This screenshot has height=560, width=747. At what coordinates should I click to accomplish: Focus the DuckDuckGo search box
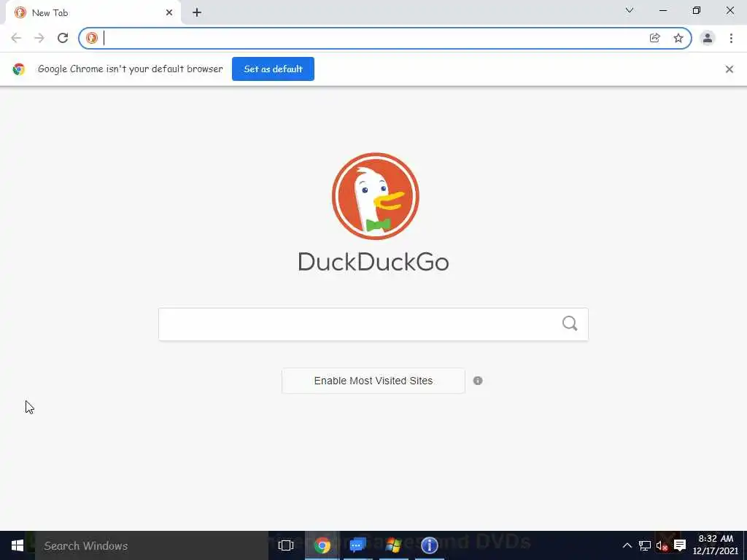(x=373, y=324)
